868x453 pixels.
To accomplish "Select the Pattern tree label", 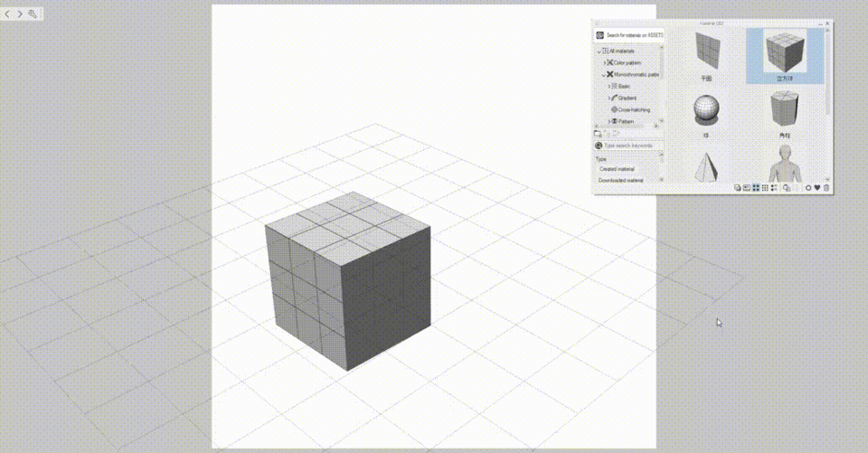I will [x=626, y=121].
